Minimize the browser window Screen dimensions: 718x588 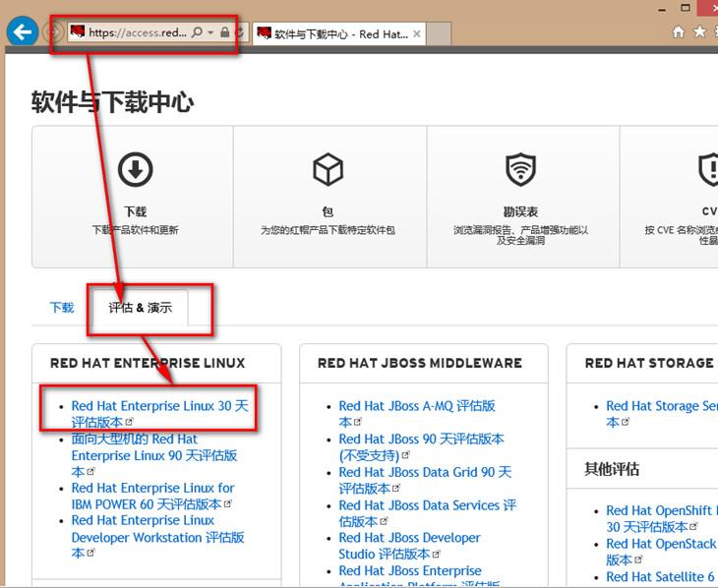click(x=662, y=9)
